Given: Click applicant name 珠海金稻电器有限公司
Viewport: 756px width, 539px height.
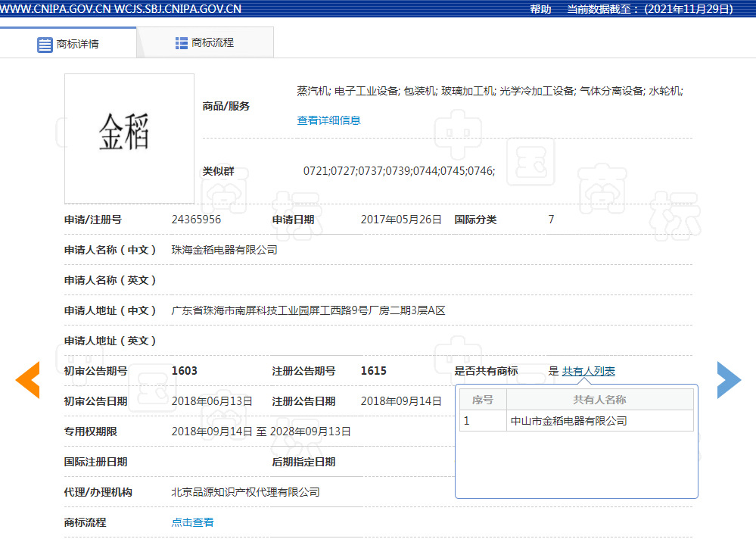Looking at the screenshot, I should [224, 250].
